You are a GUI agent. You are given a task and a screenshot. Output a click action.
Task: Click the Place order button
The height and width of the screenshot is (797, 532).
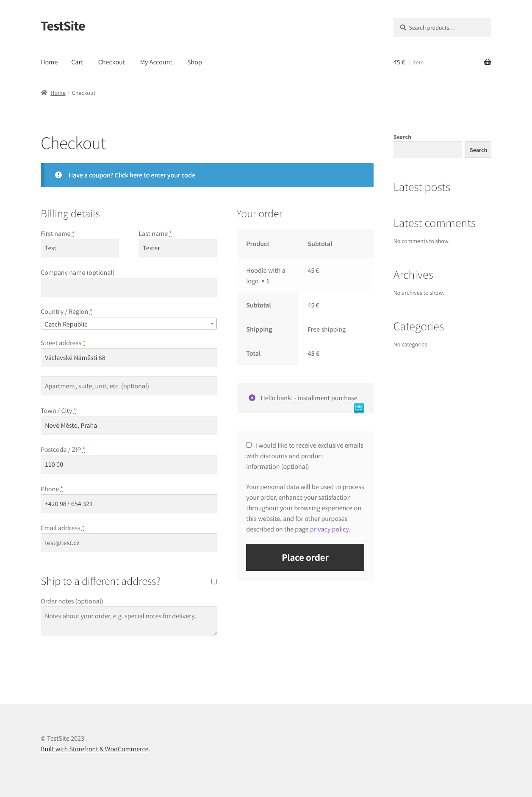point(305,557)
